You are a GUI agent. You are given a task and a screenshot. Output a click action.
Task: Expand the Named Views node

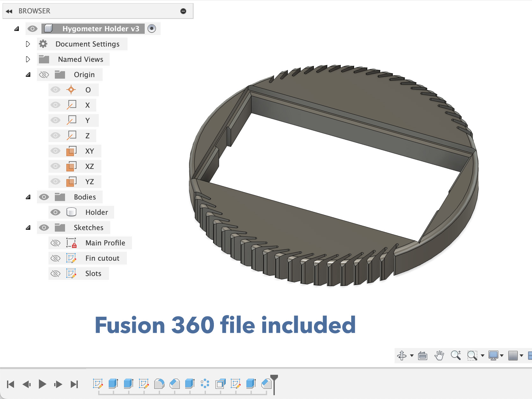28,59
